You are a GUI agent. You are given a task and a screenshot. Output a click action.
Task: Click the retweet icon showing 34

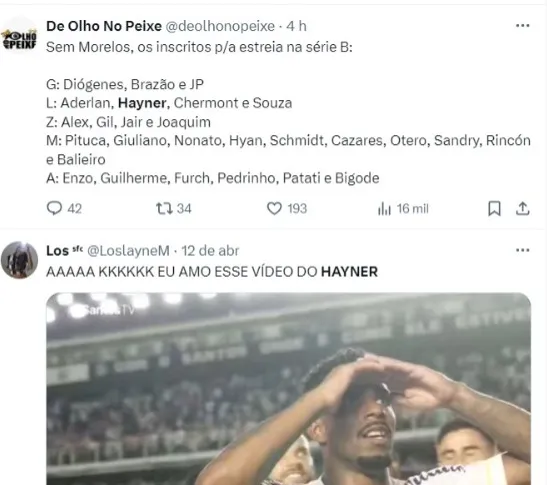click(x=164, y=208)
